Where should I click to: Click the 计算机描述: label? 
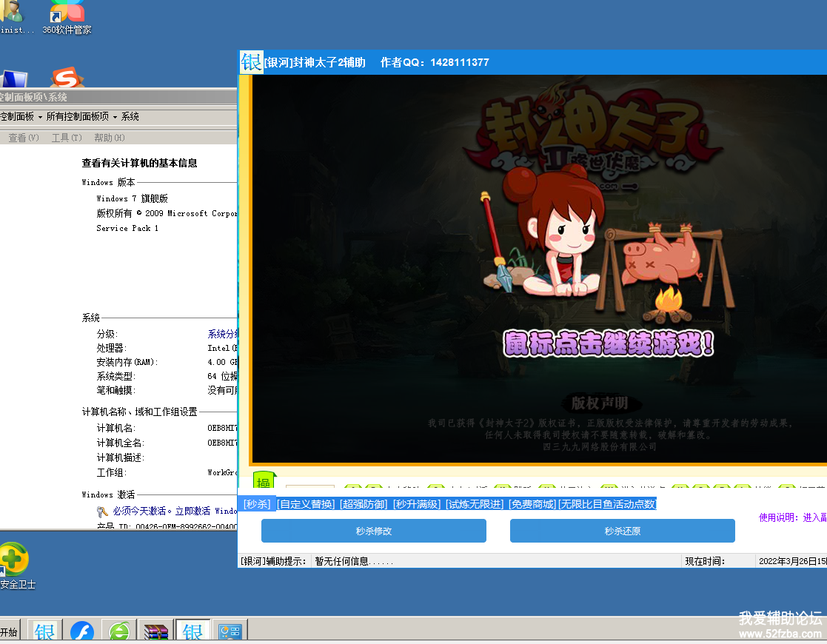click(x=120, y=457)
